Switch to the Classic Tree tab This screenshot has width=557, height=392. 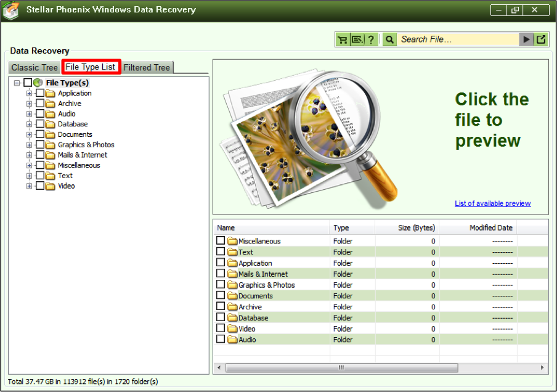click(x=35, y=68)
